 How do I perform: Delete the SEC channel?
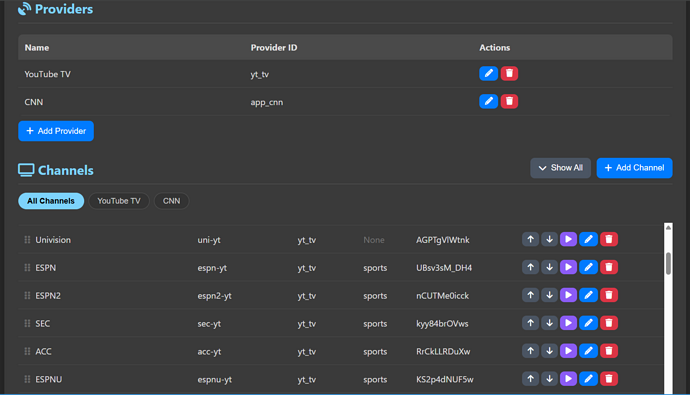click(609, 323)
